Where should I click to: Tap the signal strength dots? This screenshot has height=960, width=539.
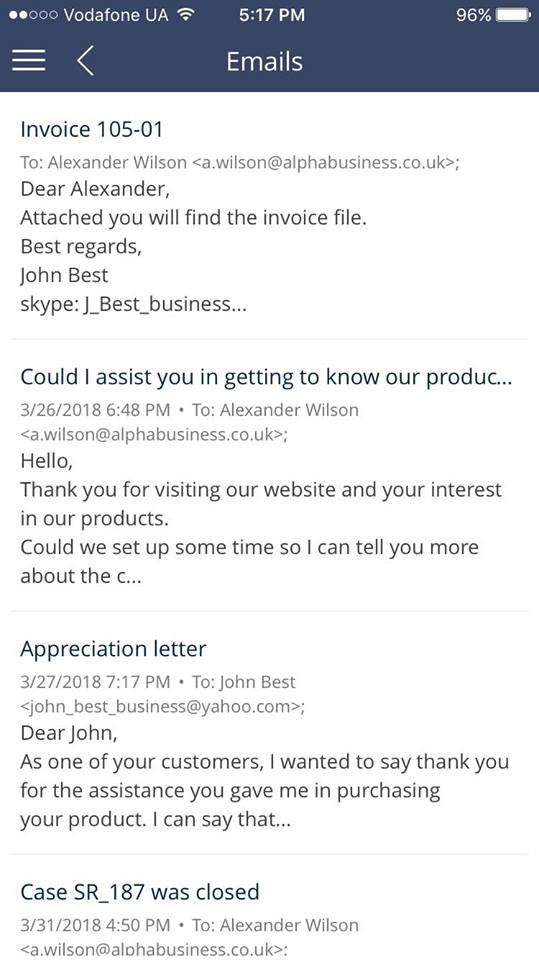(x=34, y=15)
